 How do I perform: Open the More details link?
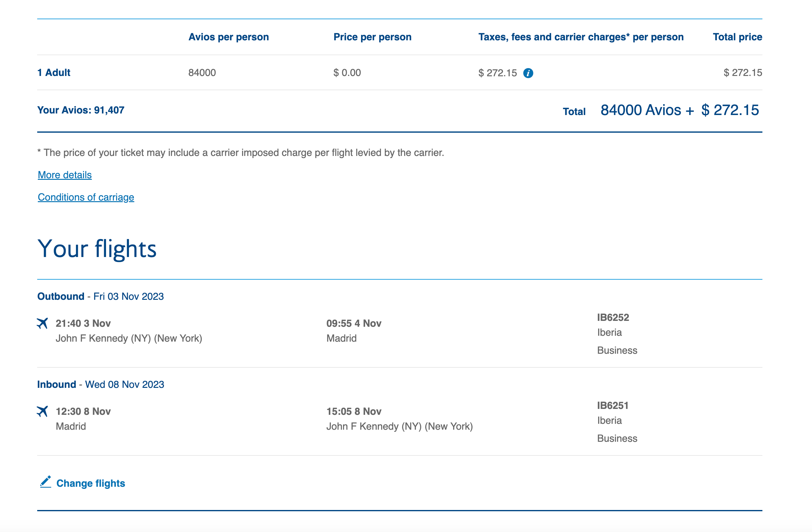[64, 175]
